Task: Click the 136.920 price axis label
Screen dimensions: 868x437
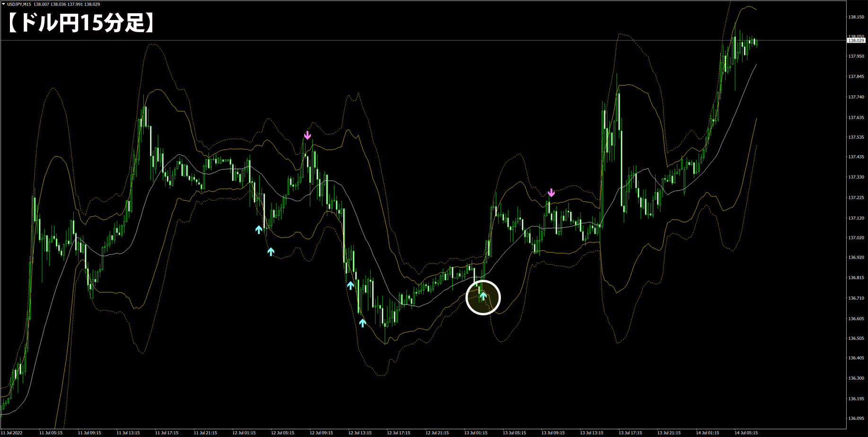Action: pyautogui.click(x=856, y=258)
